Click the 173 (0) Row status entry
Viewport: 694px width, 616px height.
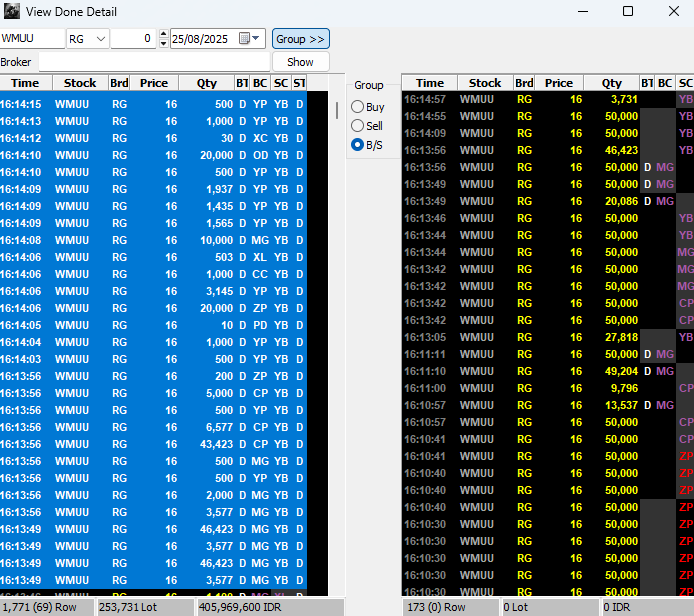pos(450,607)
